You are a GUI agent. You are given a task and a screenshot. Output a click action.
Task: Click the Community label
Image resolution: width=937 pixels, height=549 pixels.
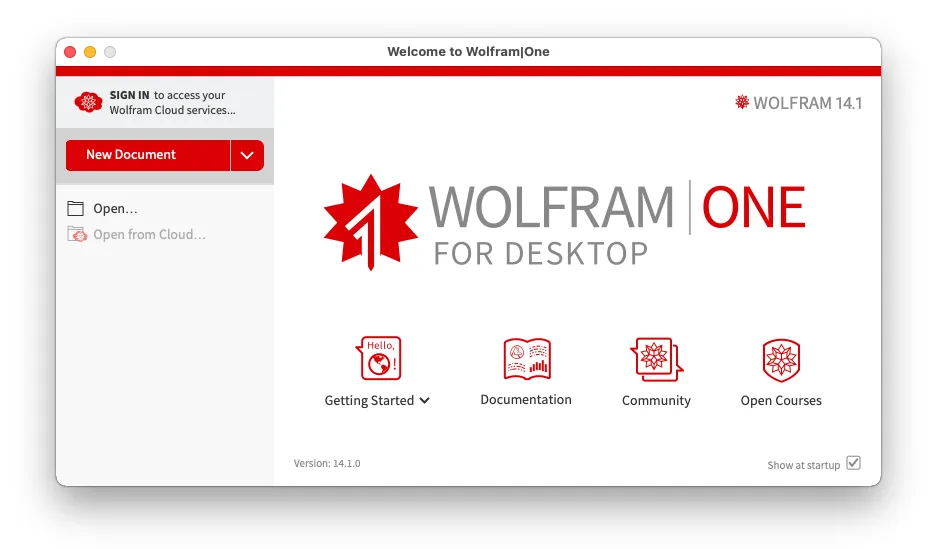(x=656, y=400)
